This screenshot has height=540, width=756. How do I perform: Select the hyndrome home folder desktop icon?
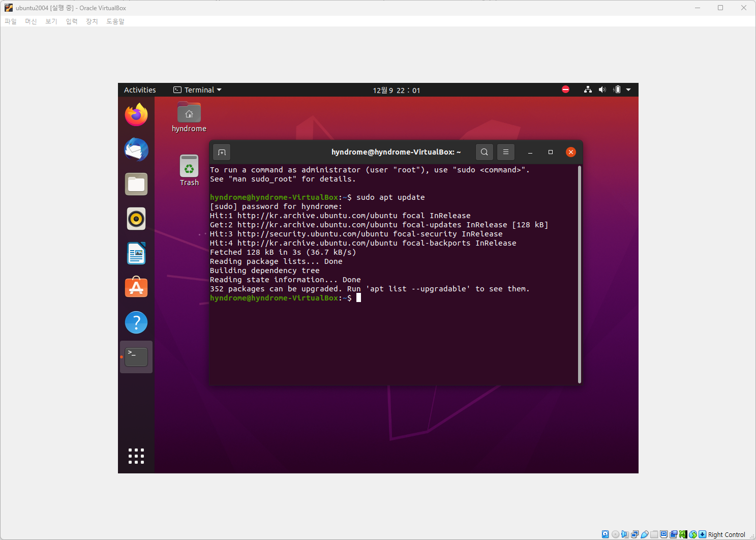pyautogui.click(x=189, y=117)
